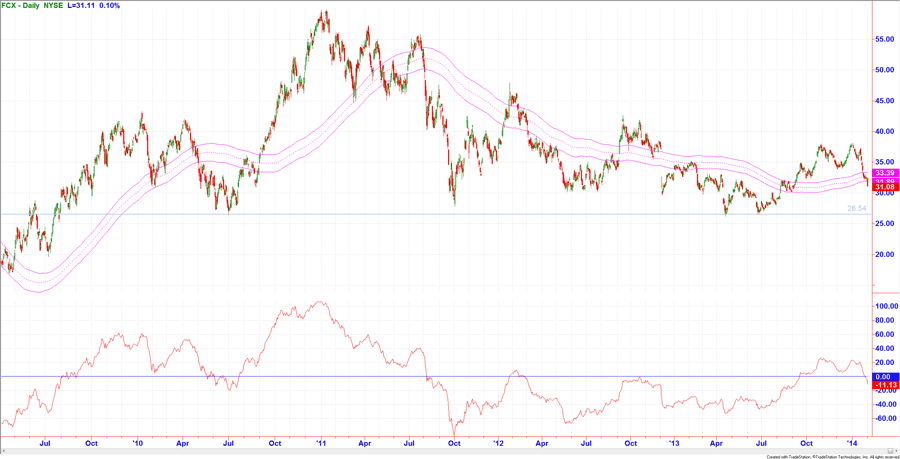Click the 20.00 price axis label
Viewport: 900px width, 459px height.
pyautogui.click(x=884, y=254)
